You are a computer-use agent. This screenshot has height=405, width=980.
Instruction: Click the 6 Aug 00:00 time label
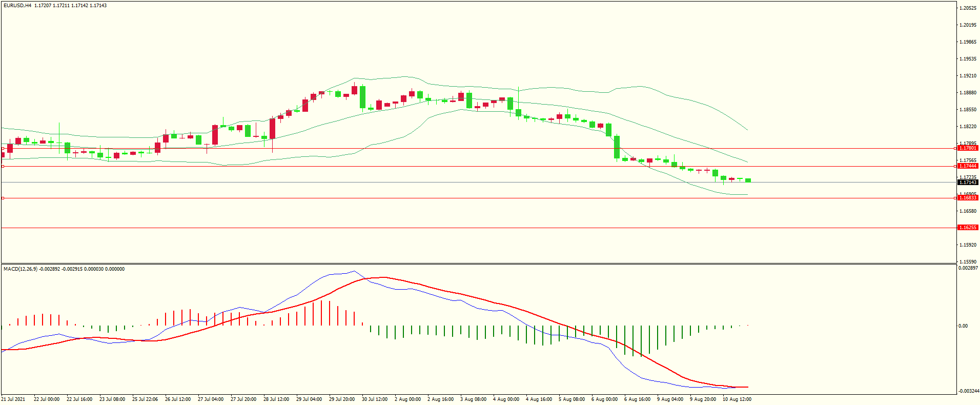point(604,399)
